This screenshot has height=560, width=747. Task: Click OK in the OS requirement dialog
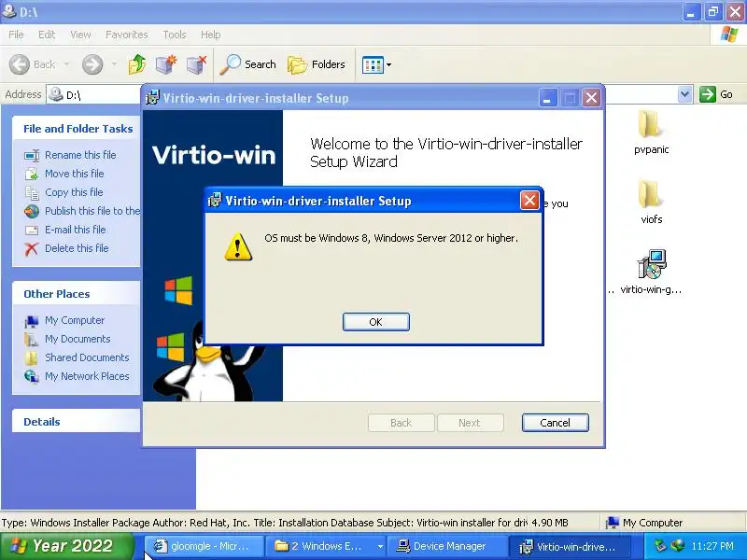(x=376, y=322)
